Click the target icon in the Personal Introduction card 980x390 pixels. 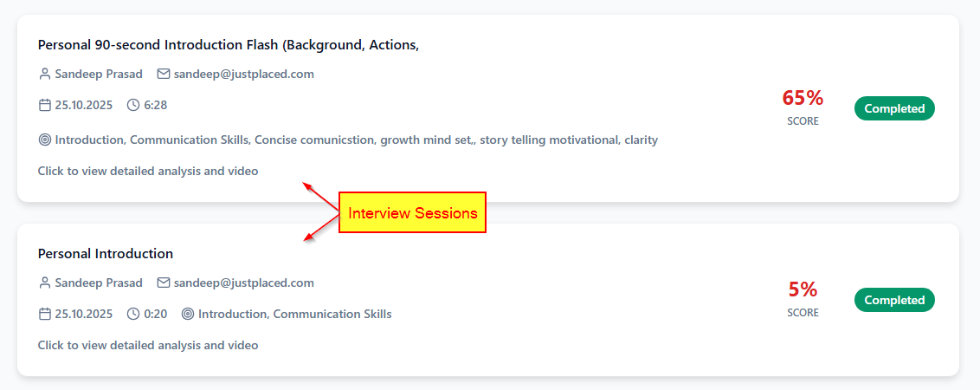pos(188,315)
